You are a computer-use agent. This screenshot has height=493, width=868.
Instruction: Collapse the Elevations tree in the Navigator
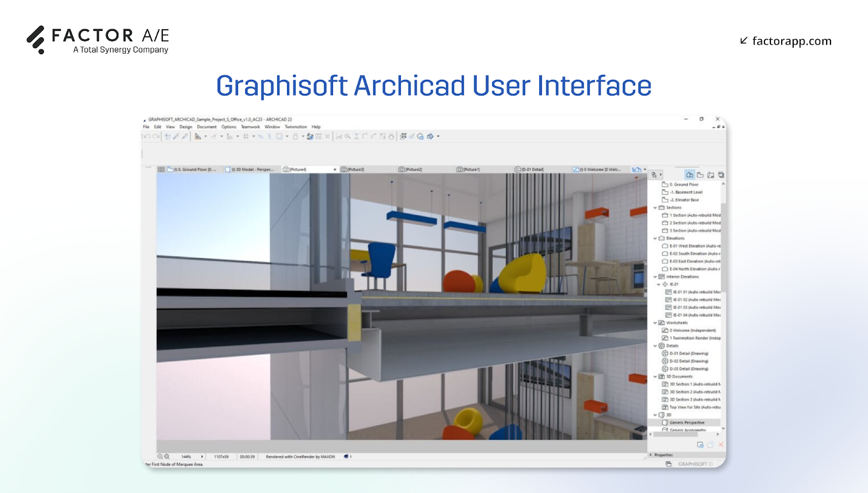tap(655, 238)
